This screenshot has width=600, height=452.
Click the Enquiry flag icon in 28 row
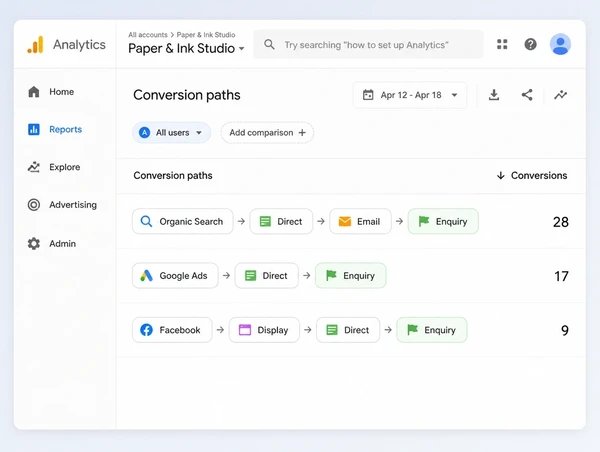424,221
